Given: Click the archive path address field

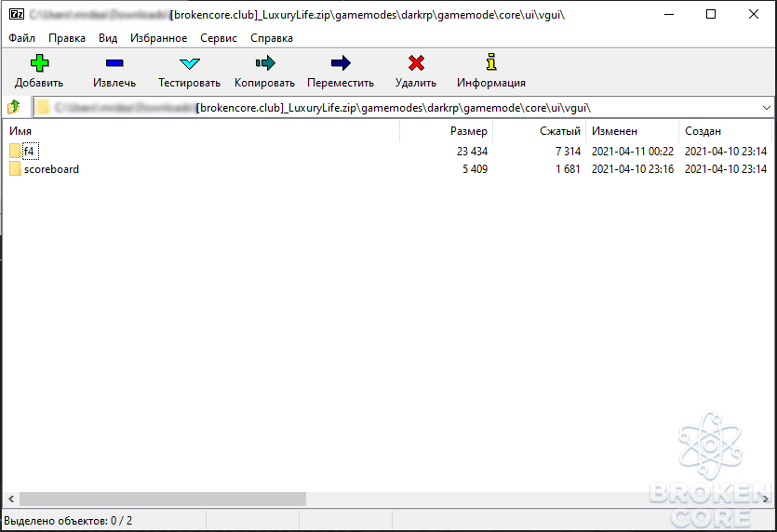Looking at the screenshot, I should pyautogui.click(x=396, y=108).
